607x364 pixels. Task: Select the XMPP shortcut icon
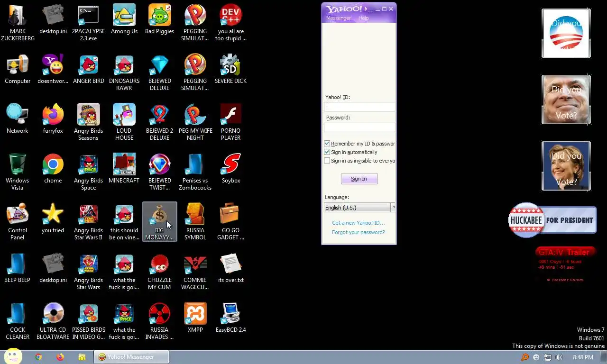(195, 318)
